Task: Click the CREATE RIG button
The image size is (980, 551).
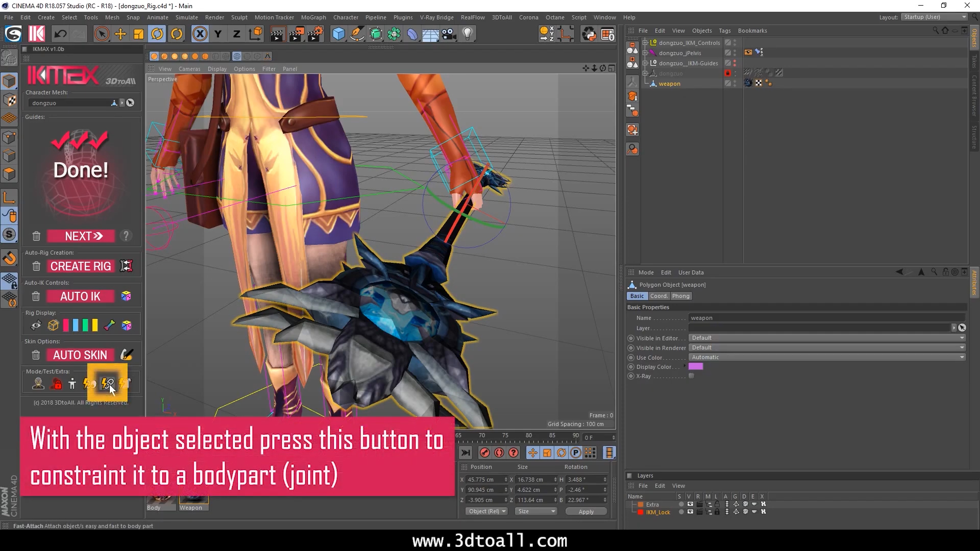Action: click(81, 266)
